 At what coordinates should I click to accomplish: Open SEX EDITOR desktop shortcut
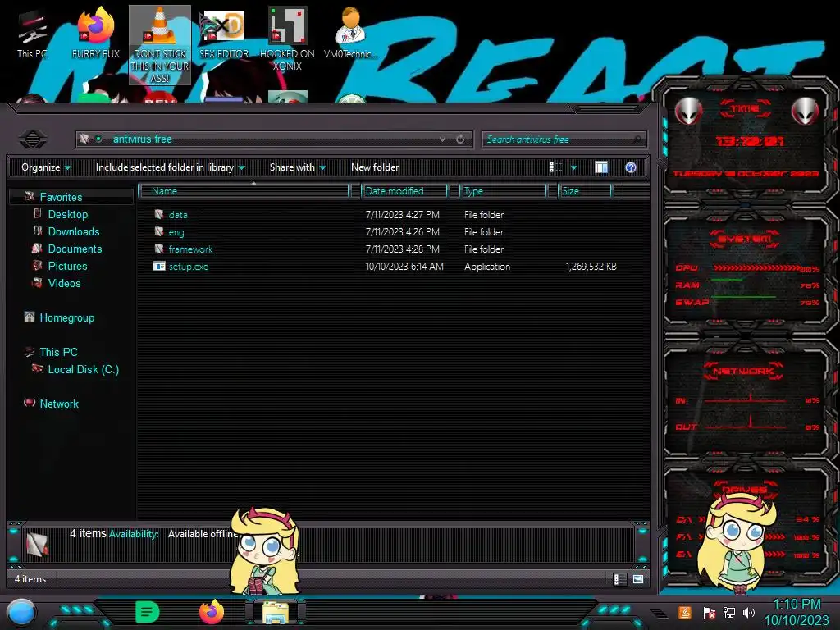point(224,33)
